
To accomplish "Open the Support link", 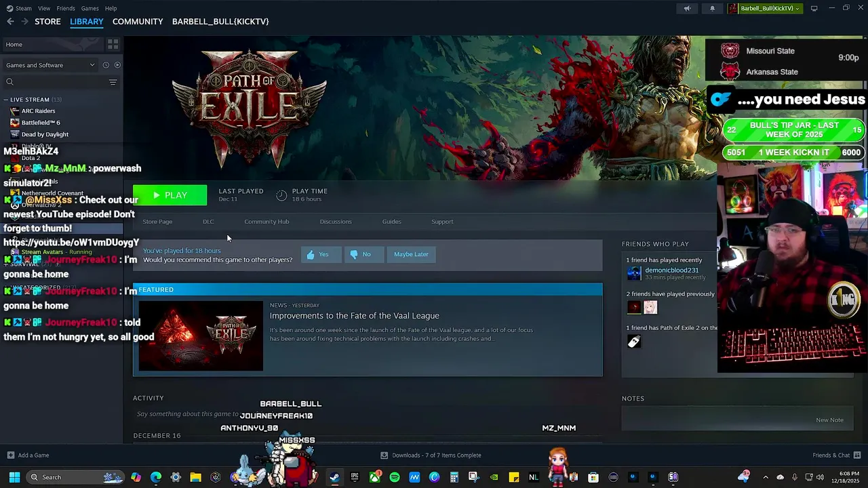I will click(442, 222).
